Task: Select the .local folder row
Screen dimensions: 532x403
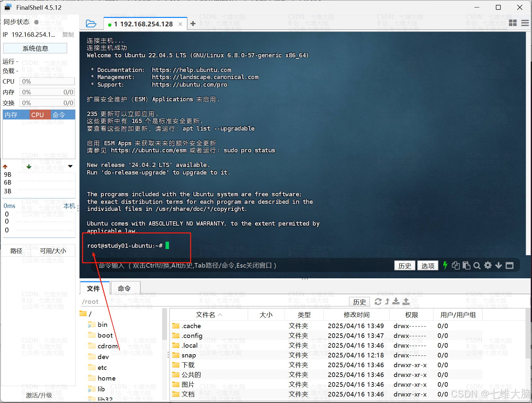Action: tap(326, 345)
